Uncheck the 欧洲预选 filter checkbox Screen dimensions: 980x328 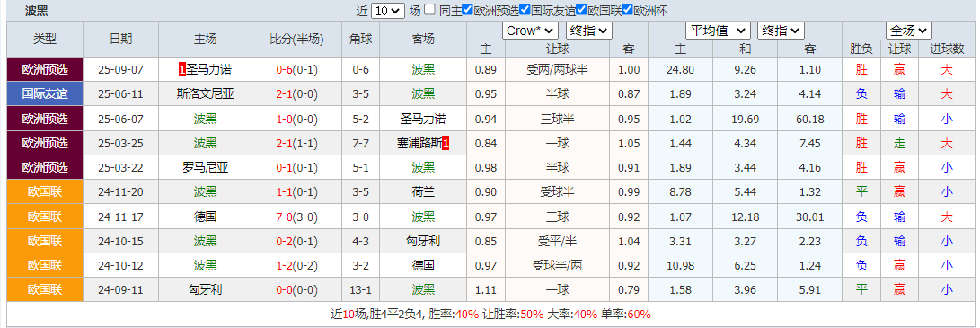point(467,10)
